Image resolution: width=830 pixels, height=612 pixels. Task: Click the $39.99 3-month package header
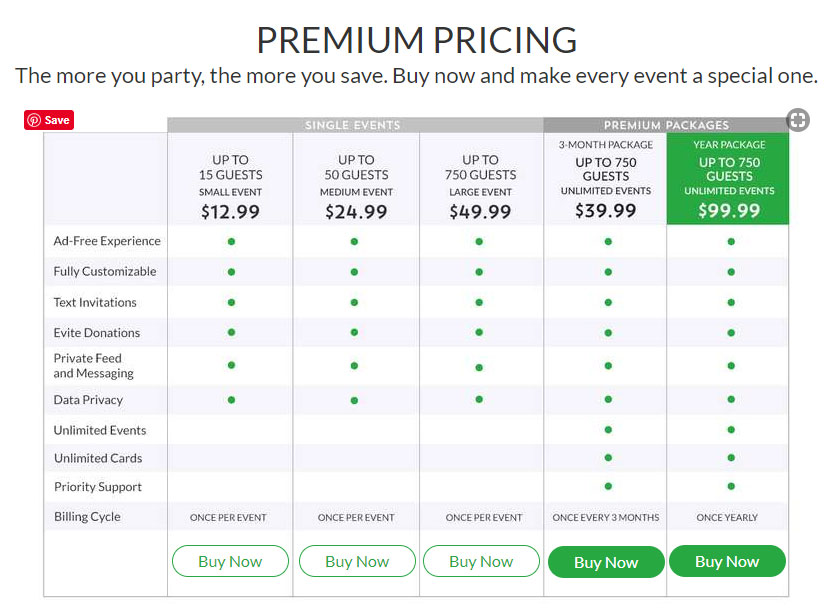tap(606, 180)
